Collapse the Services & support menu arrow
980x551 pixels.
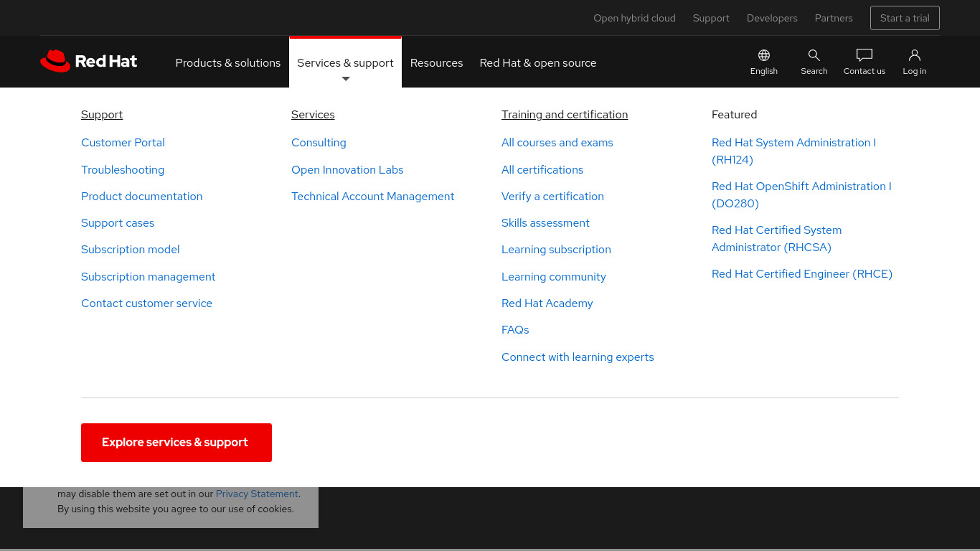[346, 79]
